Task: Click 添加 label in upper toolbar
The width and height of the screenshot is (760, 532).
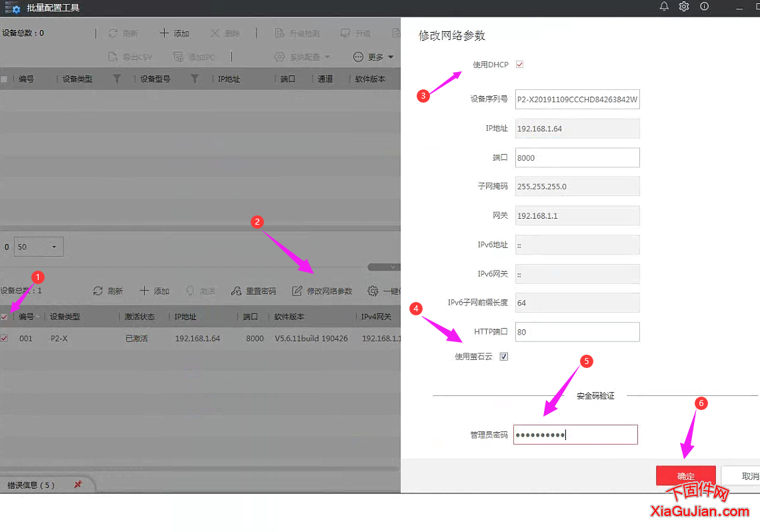Action: click(x=181, y=33)
